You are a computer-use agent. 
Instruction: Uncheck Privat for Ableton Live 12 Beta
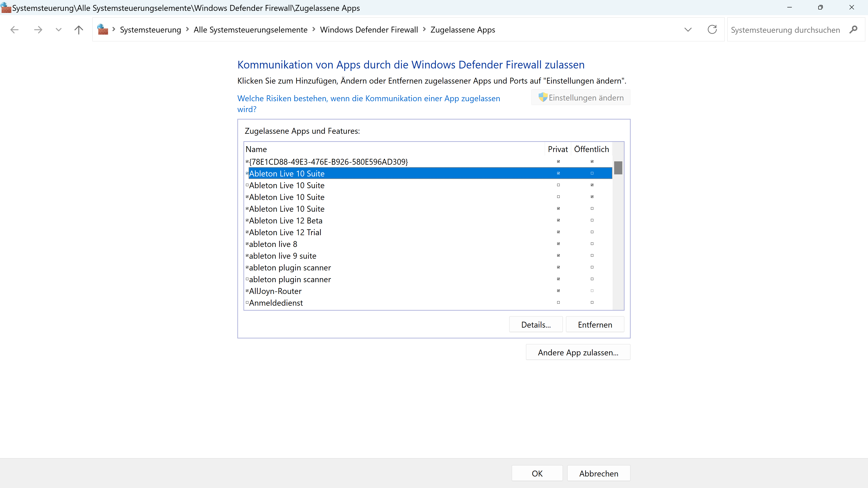(x=558, y=220)
